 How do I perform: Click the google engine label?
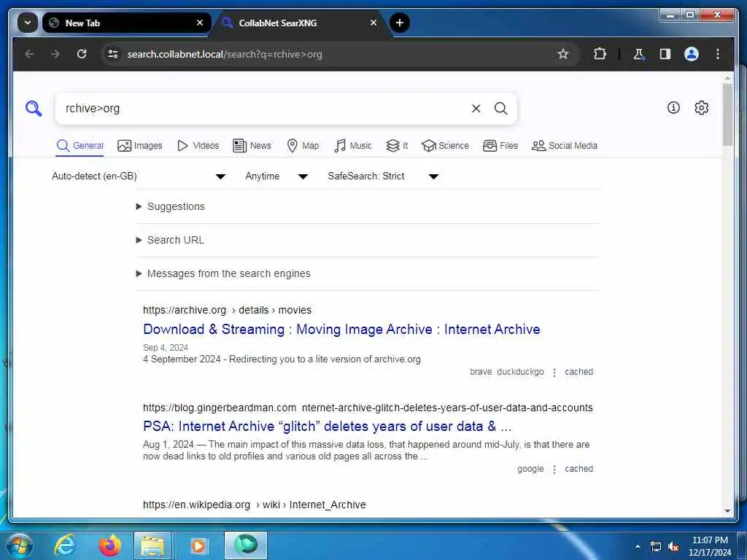click(x=530, y=469)
